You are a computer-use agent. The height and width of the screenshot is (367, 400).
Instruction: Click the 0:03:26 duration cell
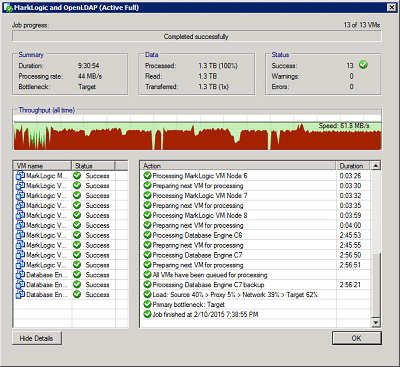pyautogui.click(x=350, y=176)
